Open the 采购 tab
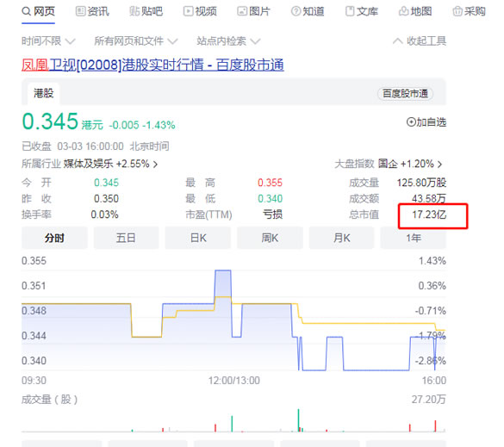This screenshot has height=447, width=504. coord(469,12)
